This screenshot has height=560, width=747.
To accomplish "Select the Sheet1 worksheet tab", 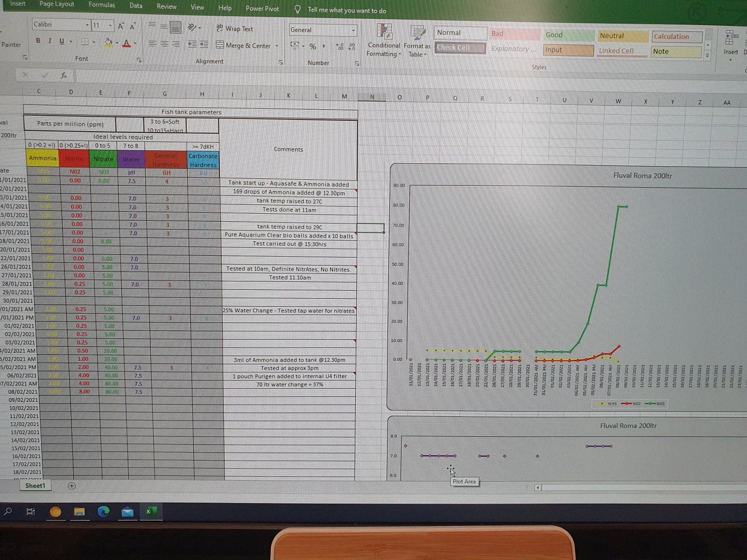I will pos(35,486).
